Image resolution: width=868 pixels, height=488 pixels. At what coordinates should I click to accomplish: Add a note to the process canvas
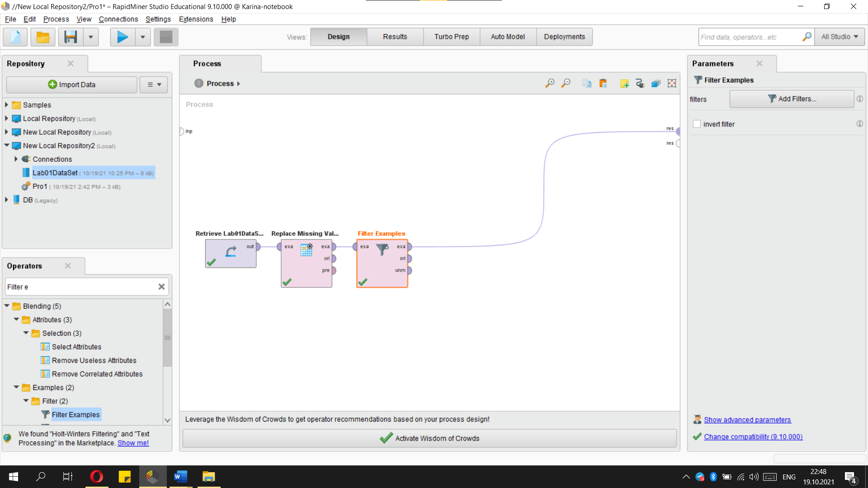624,83
